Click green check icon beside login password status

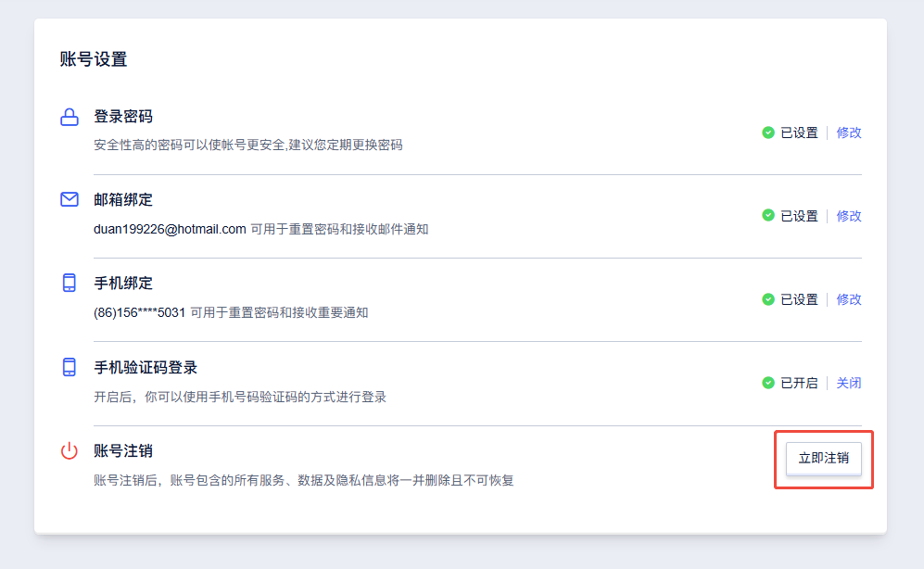(768, 133)
